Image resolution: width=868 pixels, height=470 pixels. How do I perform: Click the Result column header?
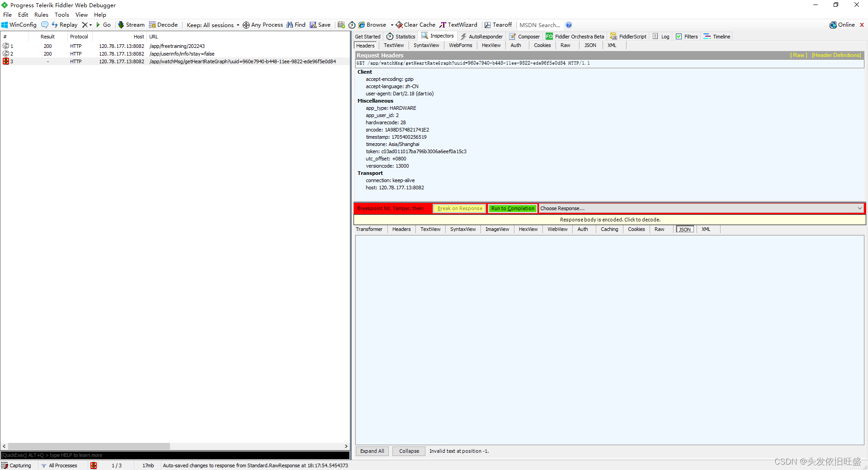47,37
